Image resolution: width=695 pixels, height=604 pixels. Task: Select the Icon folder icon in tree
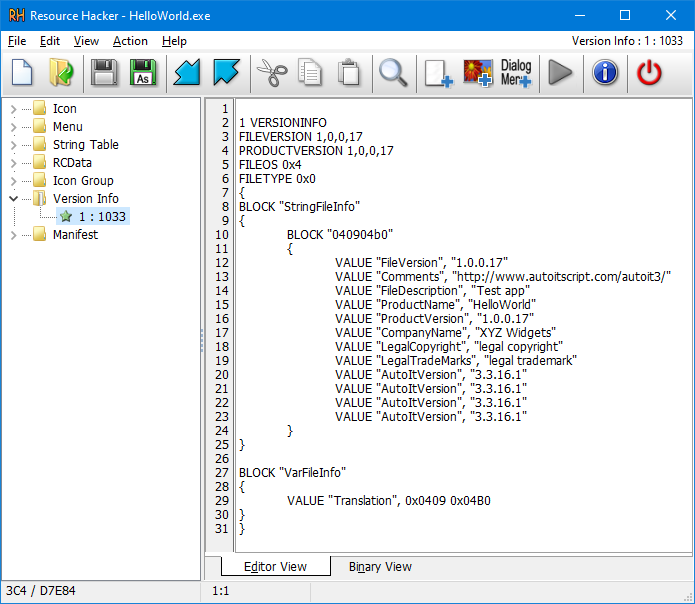click(40, 108)
